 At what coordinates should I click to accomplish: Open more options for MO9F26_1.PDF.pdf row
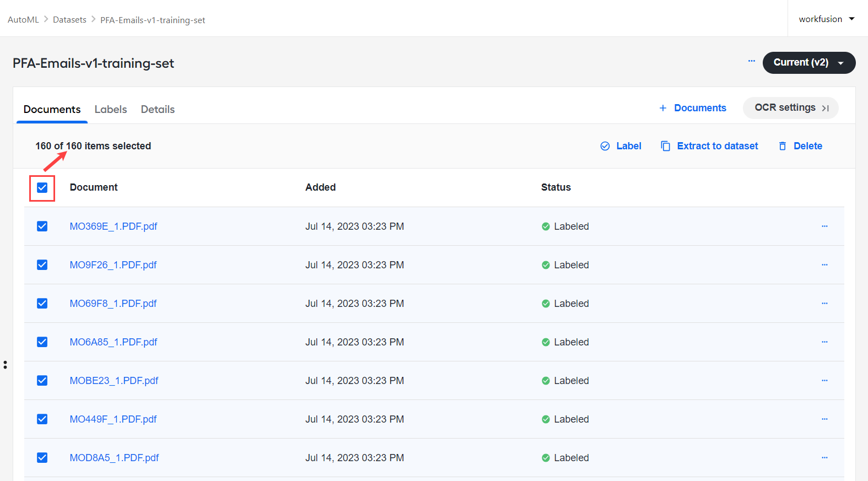pyautogui.click(x=824, y=265)
